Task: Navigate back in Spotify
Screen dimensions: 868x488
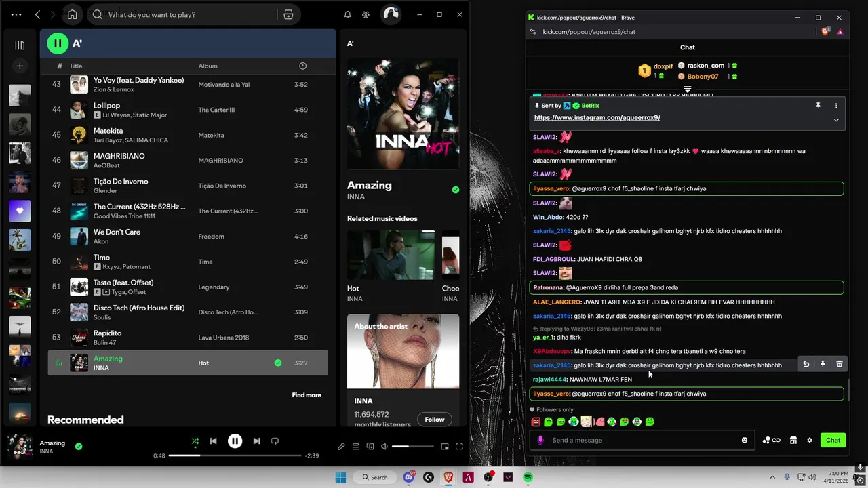Action: coord(38,14)
